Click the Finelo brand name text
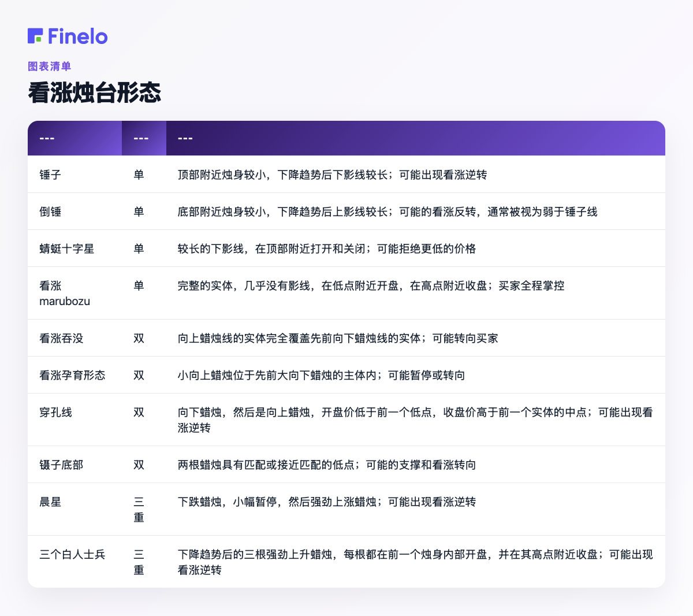This screenshot has height=616, width=693. click(x=78, y=36)
